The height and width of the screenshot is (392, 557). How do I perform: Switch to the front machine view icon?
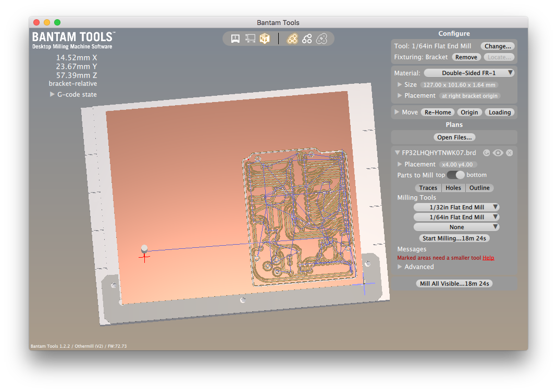pos(235,39)
